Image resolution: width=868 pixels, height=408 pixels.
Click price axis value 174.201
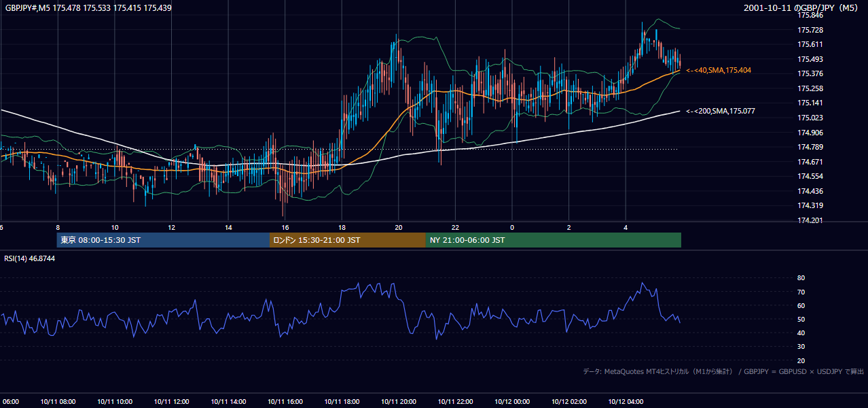coord(810,220)
